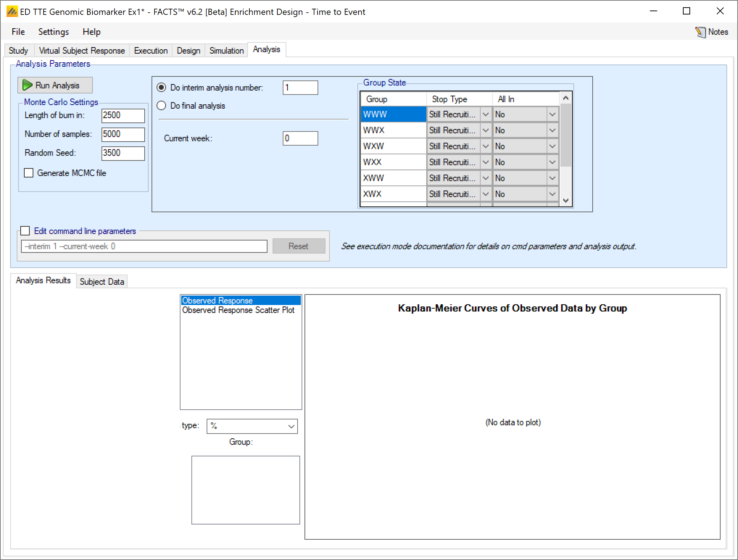
Task: Close the FACTS window
Action: (720, 11)
